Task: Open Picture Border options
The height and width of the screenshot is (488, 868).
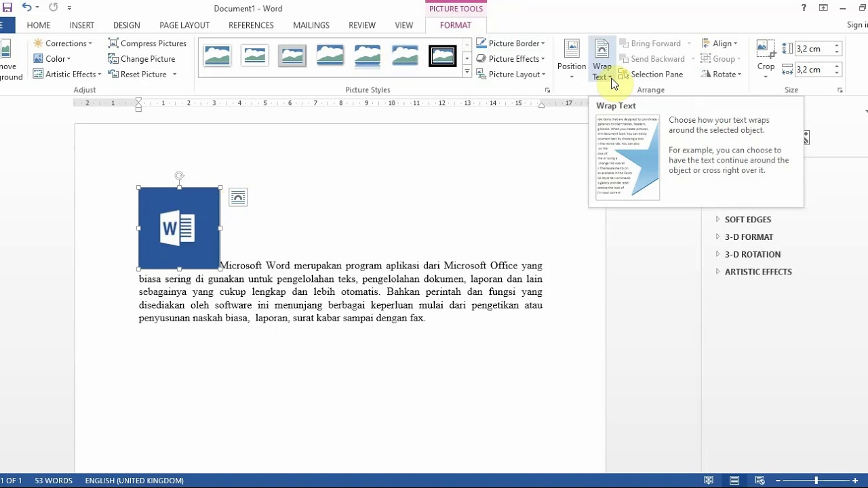Action: coord(511,43)
